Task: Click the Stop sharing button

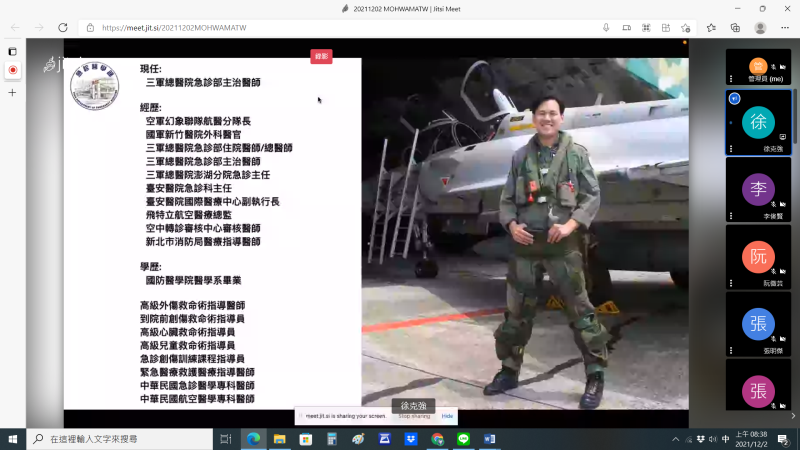Action: 413,415
